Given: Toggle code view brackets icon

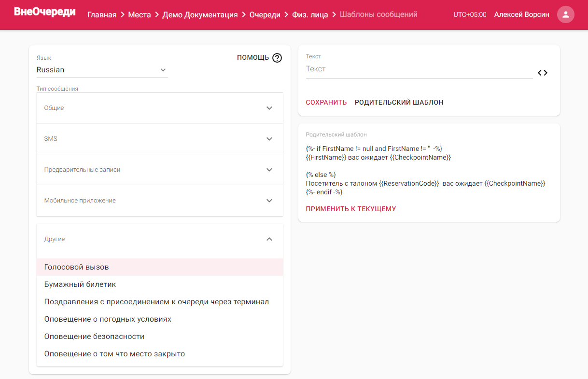Looking at the screenshot, I should 543,73.
